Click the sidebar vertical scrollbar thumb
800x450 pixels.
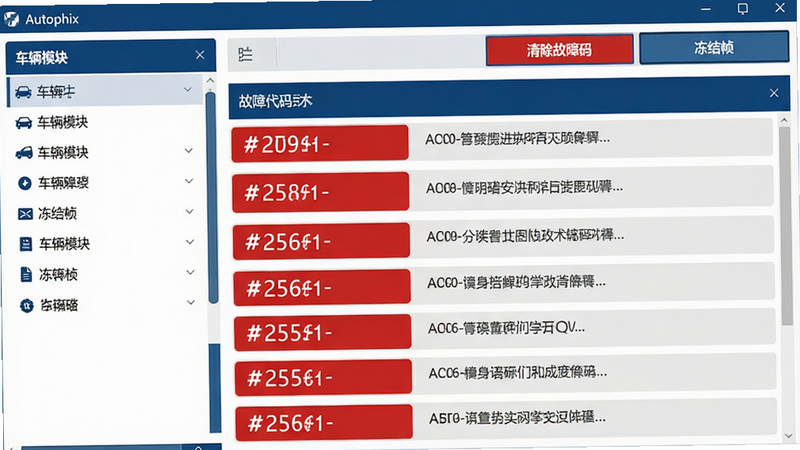211,197
